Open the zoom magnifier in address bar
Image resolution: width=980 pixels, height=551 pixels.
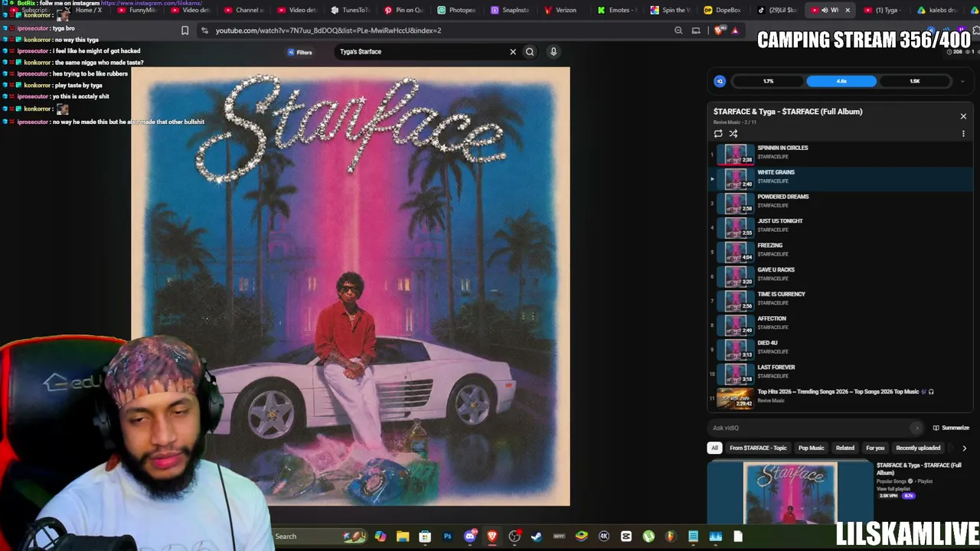(x=678, y=31)
